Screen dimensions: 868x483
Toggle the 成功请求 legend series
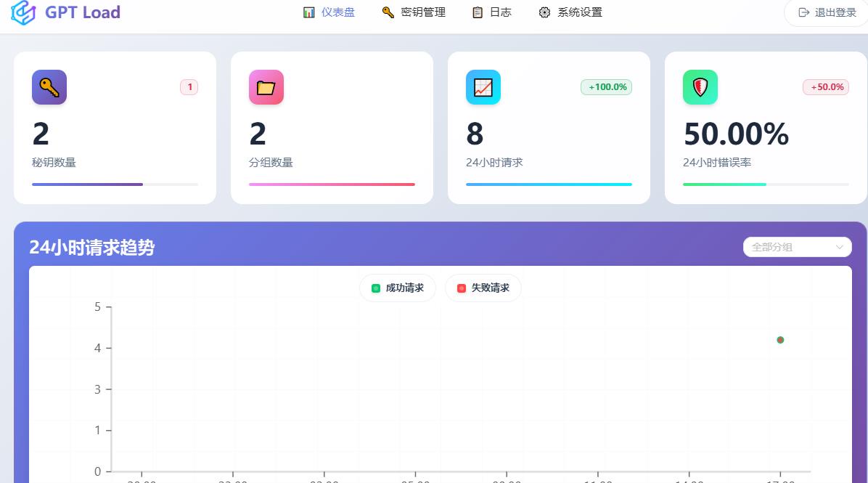click(397, 288)
